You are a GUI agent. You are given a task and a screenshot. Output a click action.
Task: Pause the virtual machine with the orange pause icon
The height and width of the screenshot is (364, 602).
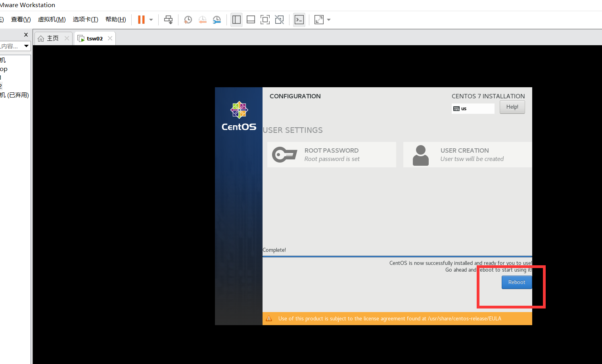[141, 19]
